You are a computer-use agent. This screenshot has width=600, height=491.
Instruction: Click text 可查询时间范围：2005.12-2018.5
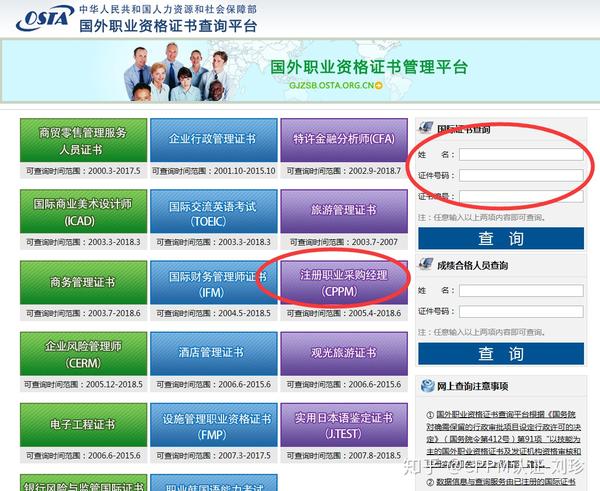pyautogui.click(x=83, y=384)
